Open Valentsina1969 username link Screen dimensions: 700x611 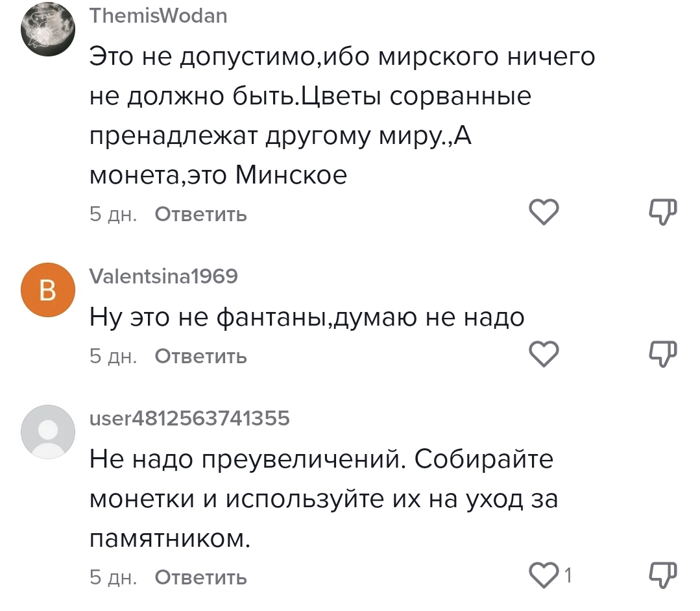tap(163, 277)
